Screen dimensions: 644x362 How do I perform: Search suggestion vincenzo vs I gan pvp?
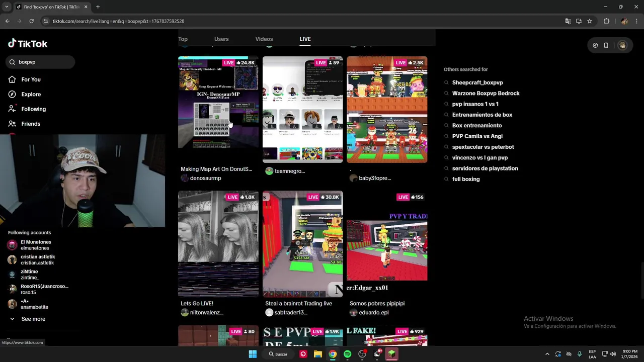[480, 158]
